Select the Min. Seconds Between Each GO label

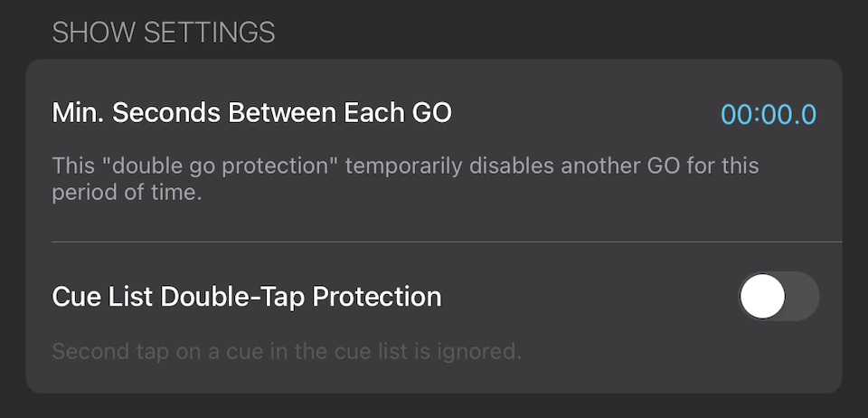click(x=251, y=113)
